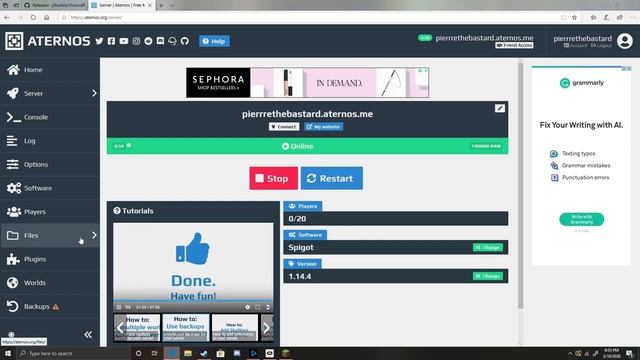The height and width of the screenshot is (360, 640).
Task: Change the 1.14.4 version
Action: [488, 276]
